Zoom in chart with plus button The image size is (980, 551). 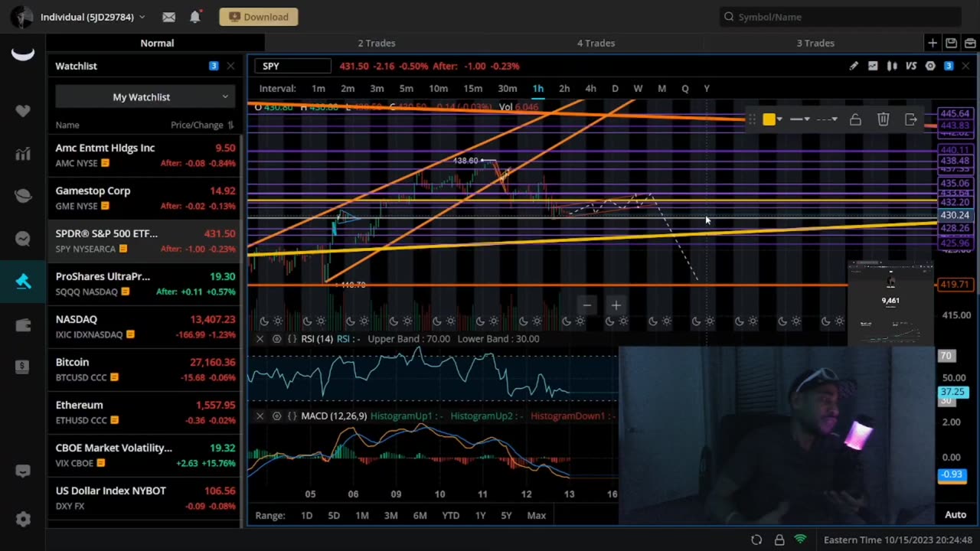pos(616,305)
